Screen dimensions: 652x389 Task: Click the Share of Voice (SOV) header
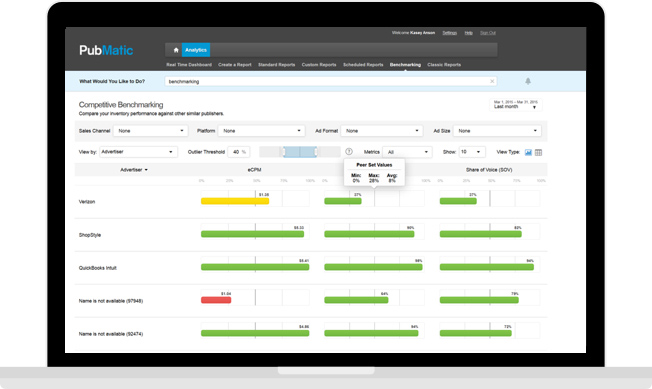click(489, 170)
